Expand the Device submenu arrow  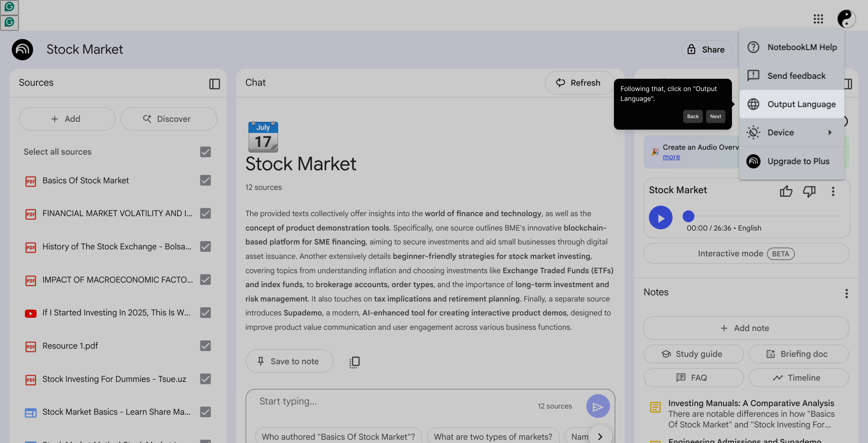(830, 132)
